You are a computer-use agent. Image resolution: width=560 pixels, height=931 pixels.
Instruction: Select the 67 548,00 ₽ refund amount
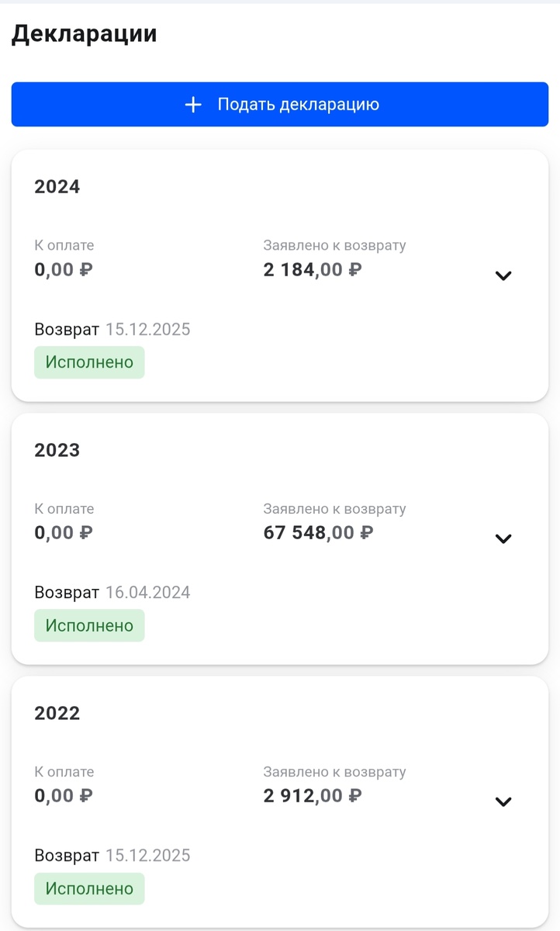click(318, 533)
